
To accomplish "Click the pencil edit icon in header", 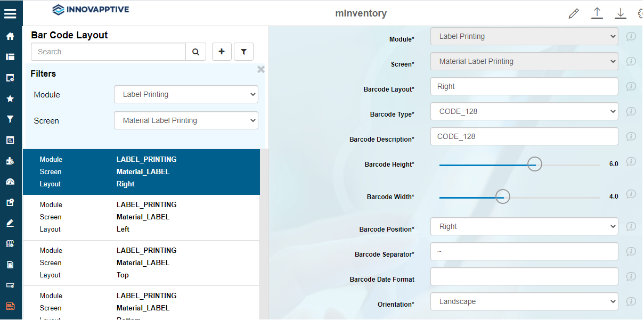I will point(574,14).
